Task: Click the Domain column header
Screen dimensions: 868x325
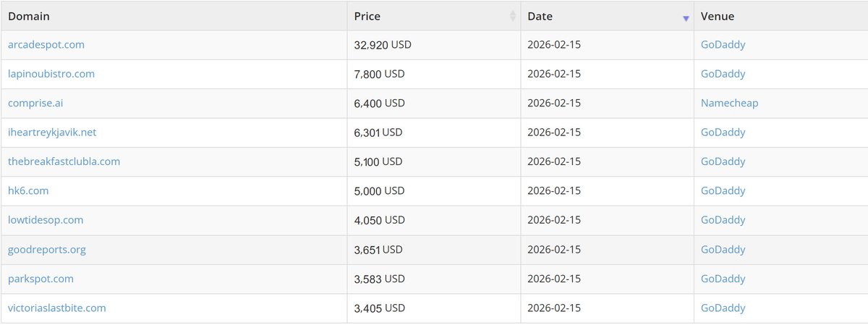Action: coord(29,16)
